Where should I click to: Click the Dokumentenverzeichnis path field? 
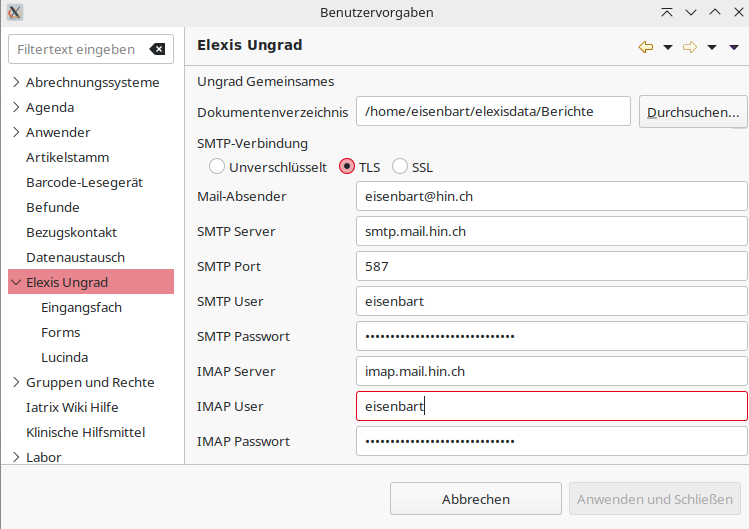tap(493, 111)
